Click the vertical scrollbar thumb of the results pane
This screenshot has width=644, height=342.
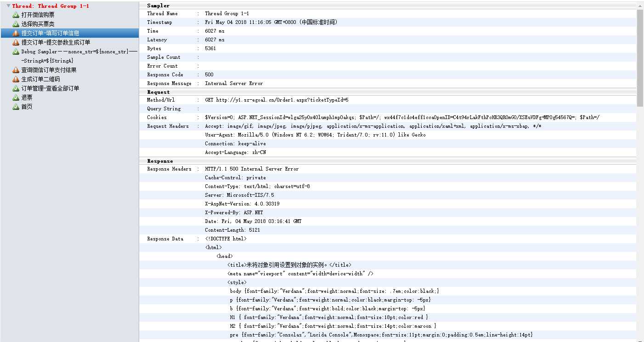[640, 57]
